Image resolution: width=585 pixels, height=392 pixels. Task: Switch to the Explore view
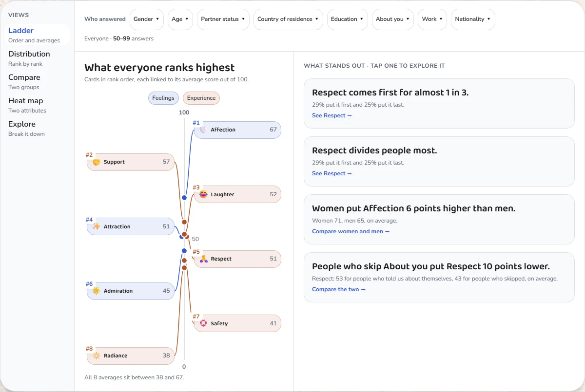point(38,129)
